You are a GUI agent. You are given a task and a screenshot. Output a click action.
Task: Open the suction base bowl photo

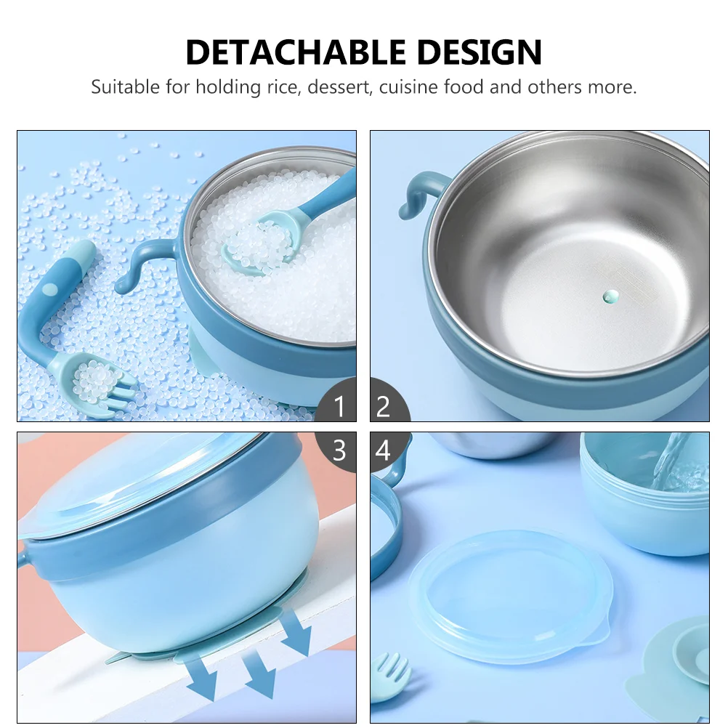click(187, 577)
